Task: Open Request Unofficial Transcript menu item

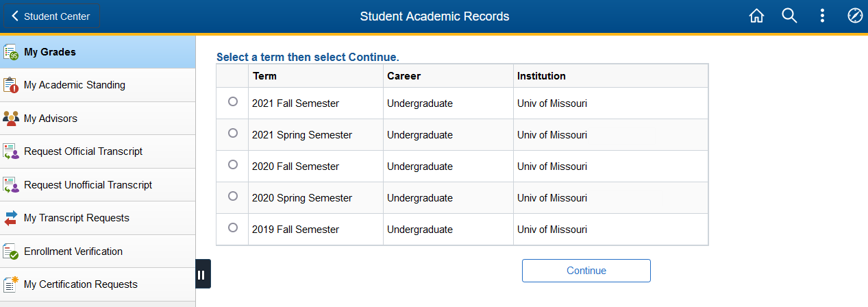Action: pos(98,185)
